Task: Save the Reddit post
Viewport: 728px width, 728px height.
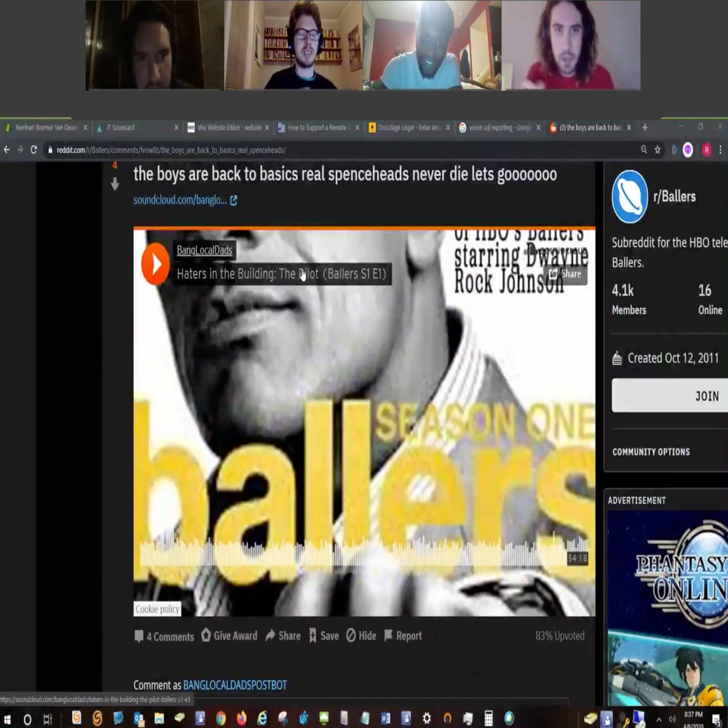Action: click(x=324, y=636)
